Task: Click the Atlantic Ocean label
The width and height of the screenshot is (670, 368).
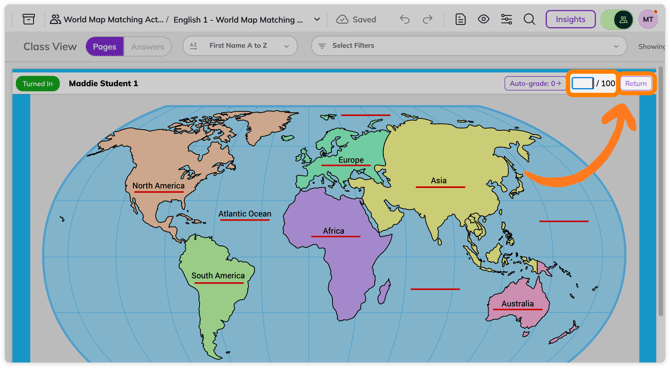Action: [245, 214]
